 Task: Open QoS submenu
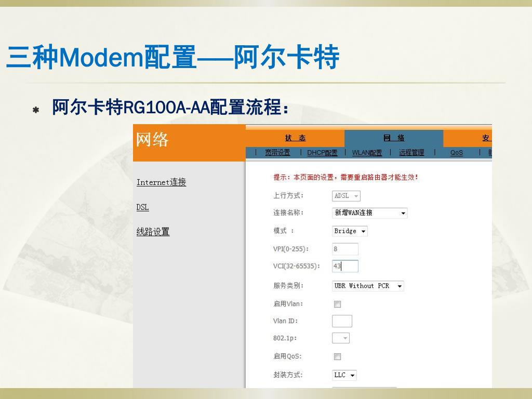click(x=456, y=153)
